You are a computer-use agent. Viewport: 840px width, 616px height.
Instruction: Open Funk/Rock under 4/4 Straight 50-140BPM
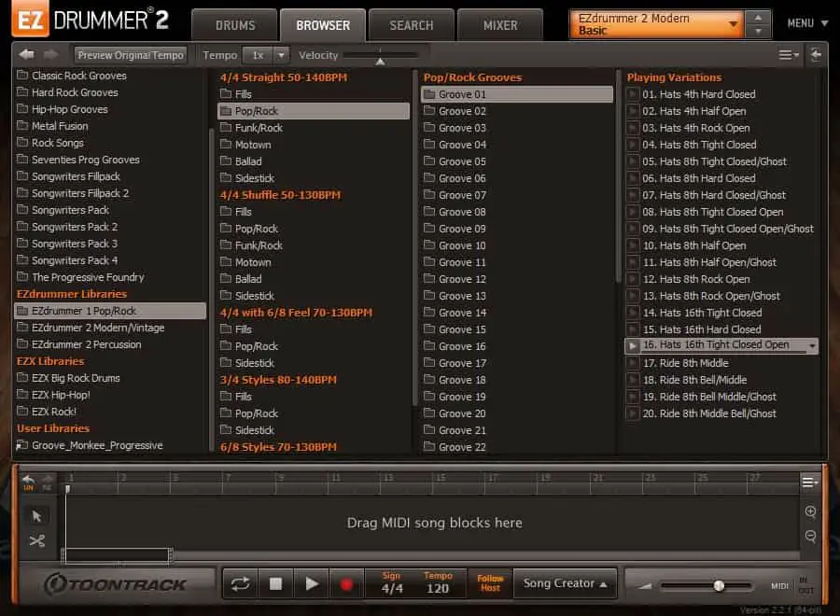pyautogui.click(x=252, y=128)
